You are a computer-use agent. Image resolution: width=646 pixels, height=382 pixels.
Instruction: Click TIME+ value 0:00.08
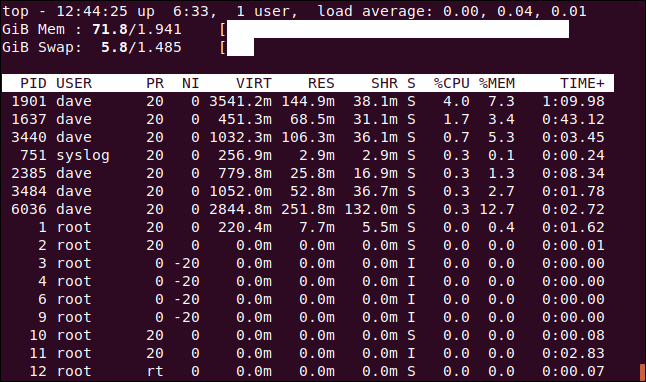[x=573, y=335]
